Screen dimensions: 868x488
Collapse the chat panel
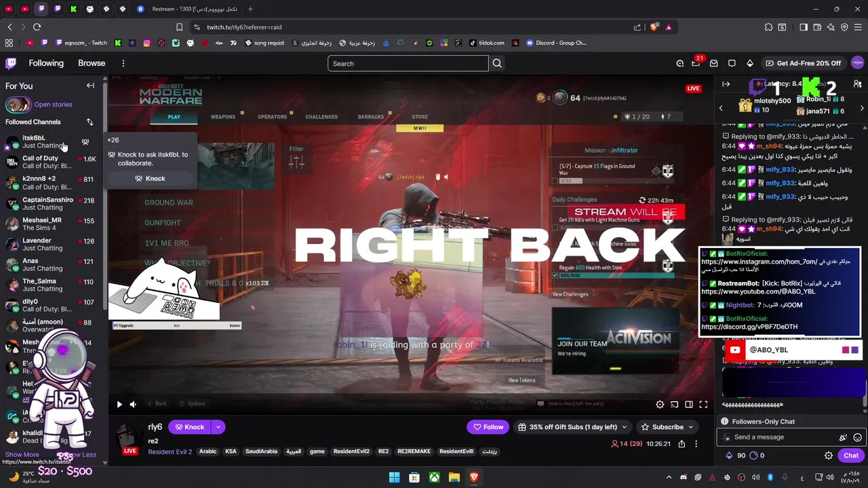click(726, 84)
